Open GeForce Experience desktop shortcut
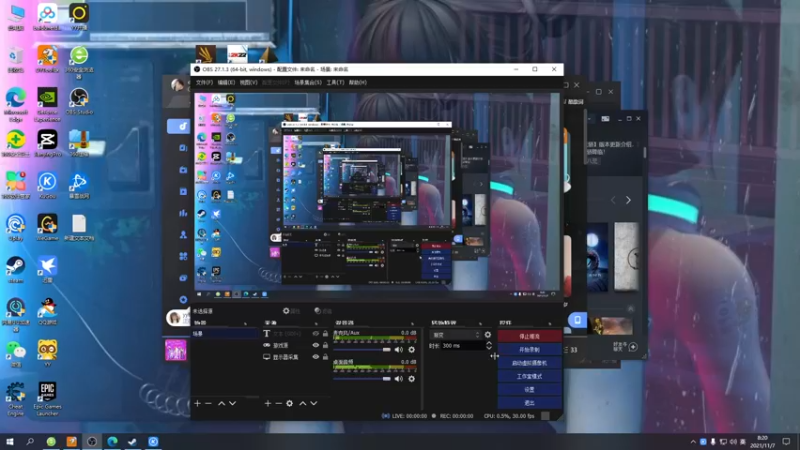The width and height of the screenshot is (800, 450). 47,104
